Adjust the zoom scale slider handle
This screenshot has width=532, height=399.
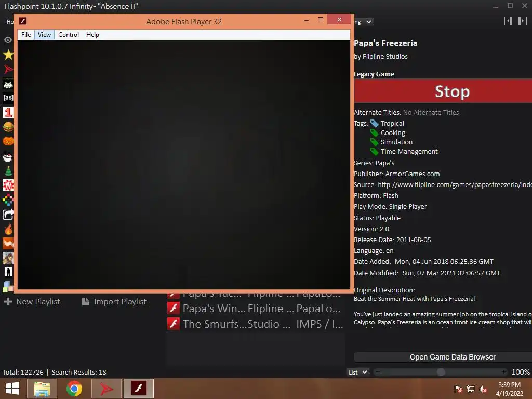click(x=441, y=372)
